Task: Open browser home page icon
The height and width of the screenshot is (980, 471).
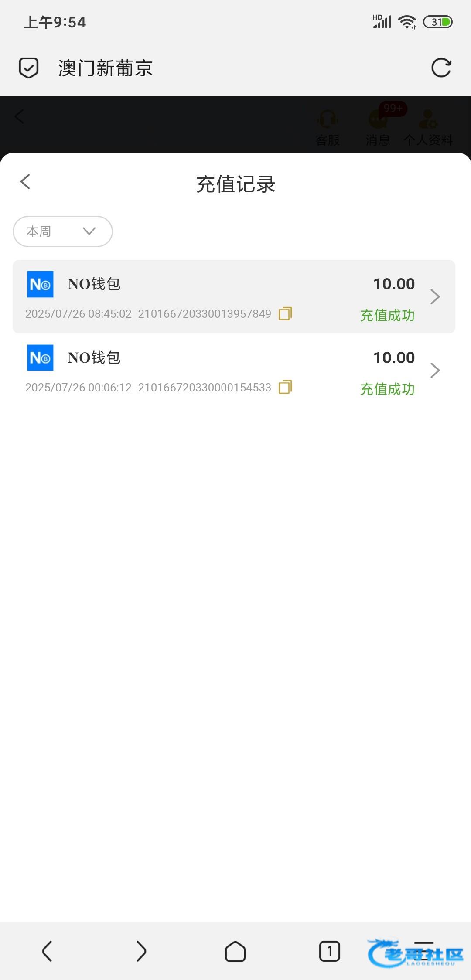Action: click(x=235, y=951)
